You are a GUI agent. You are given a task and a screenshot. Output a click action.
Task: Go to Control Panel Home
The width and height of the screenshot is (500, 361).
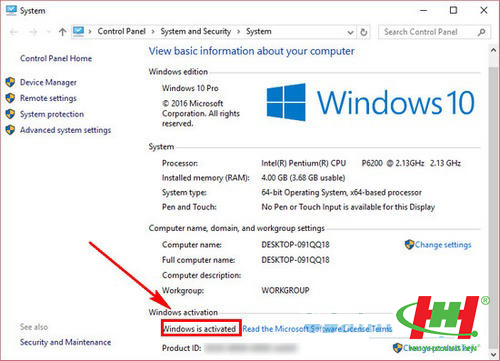(x=56, y=58)
